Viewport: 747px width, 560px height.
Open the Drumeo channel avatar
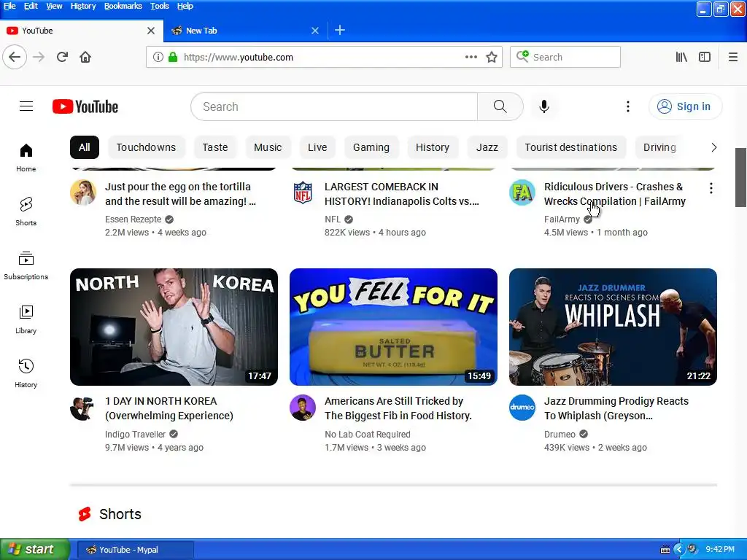(522, 408)
